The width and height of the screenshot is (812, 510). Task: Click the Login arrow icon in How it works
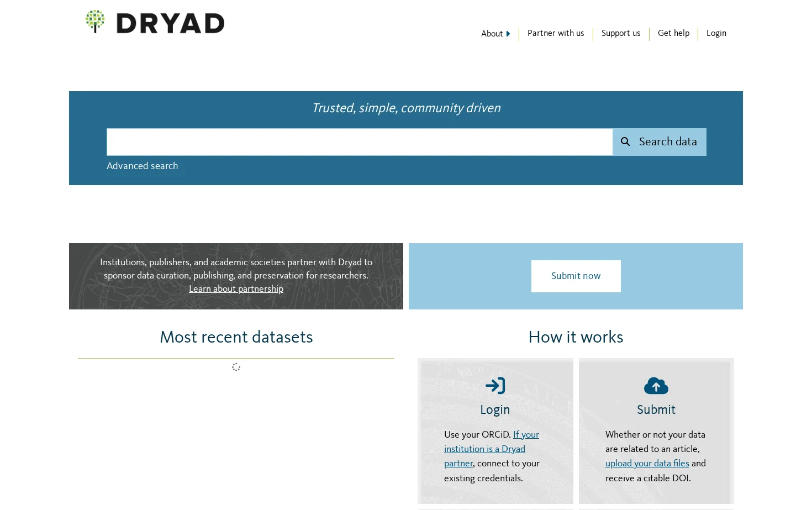click(x=495, y=386)
